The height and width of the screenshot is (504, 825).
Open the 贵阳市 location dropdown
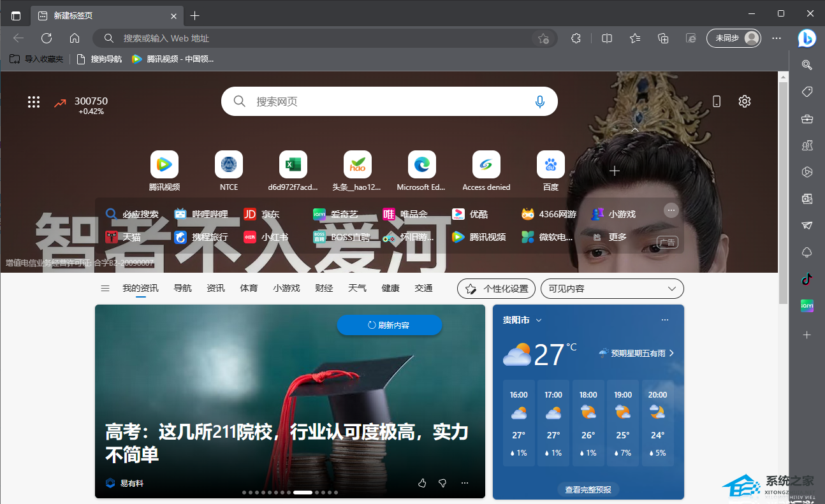point(522,320)
